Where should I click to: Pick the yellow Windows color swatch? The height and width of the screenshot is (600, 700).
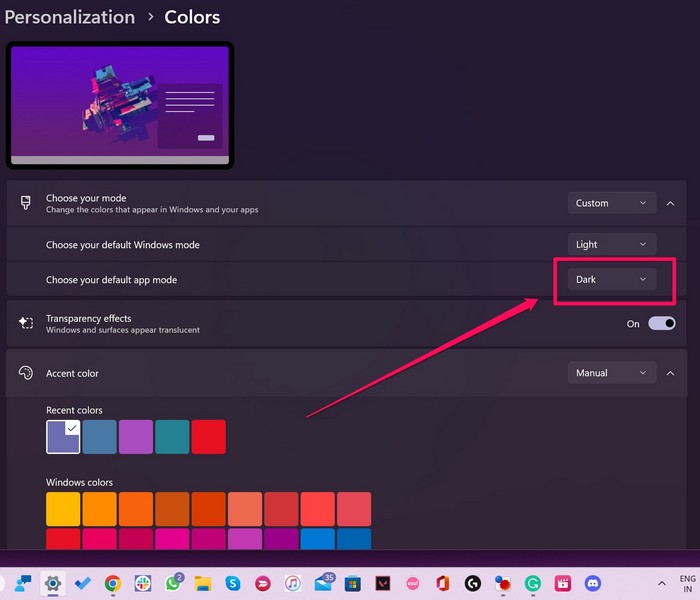[x=63, y=508]
